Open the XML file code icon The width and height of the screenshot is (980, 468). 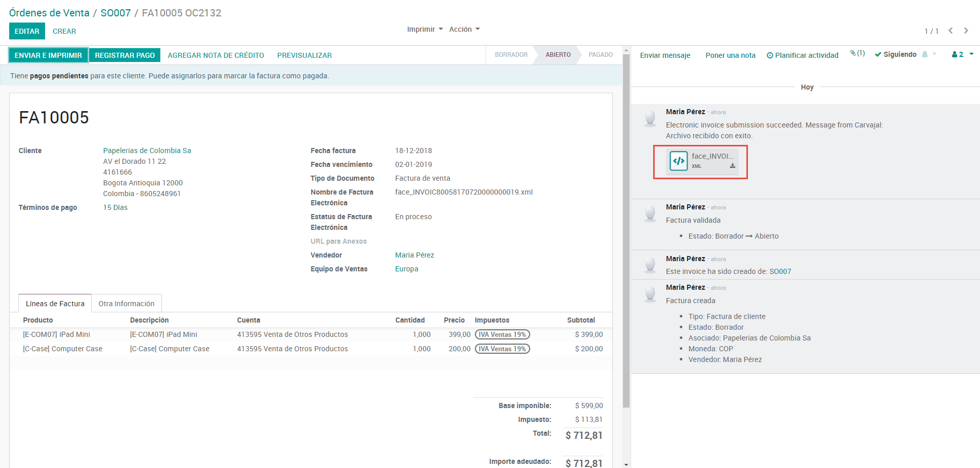[x=679, y=161]
